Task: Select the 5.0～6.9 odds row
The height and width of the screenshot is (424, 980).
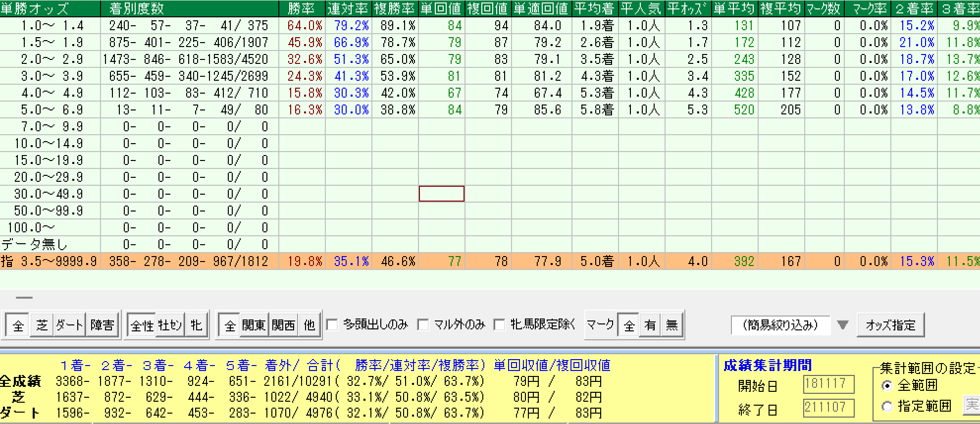Action: coord(490,109)
